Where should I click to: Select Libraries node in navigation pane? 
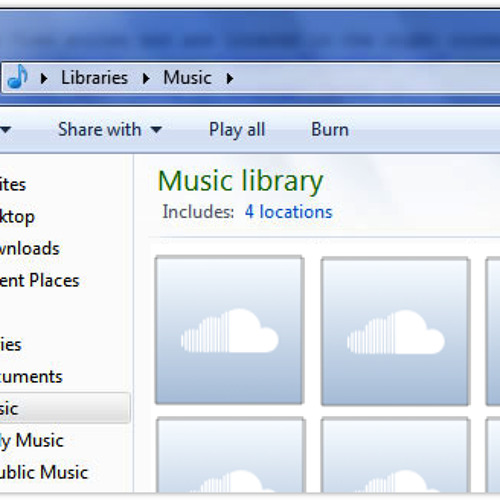(10, 345)
